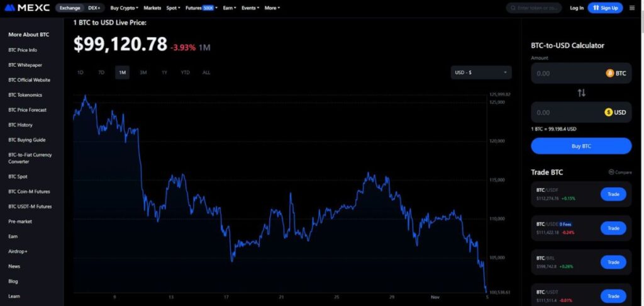Open BTC Price Forecast link
Viewport: 644px width, 306px height.
click(x=27, y=110)
